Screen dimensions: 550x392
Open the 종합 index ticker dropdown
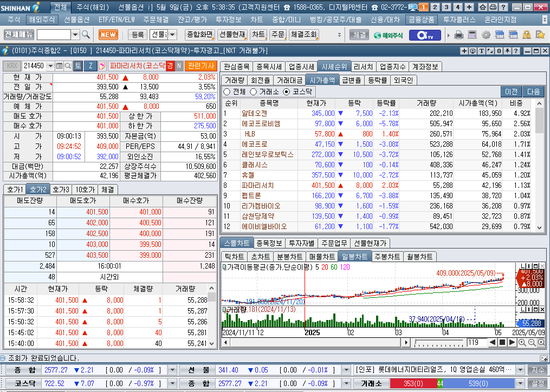172,370
